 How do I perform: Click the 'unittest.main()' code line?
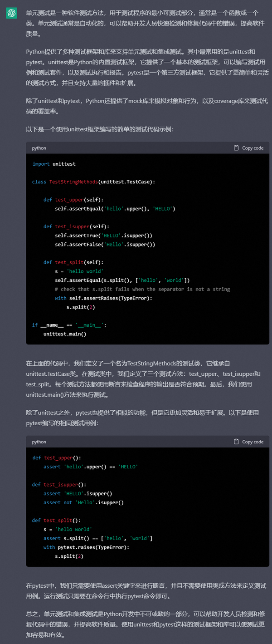[65, 334]
